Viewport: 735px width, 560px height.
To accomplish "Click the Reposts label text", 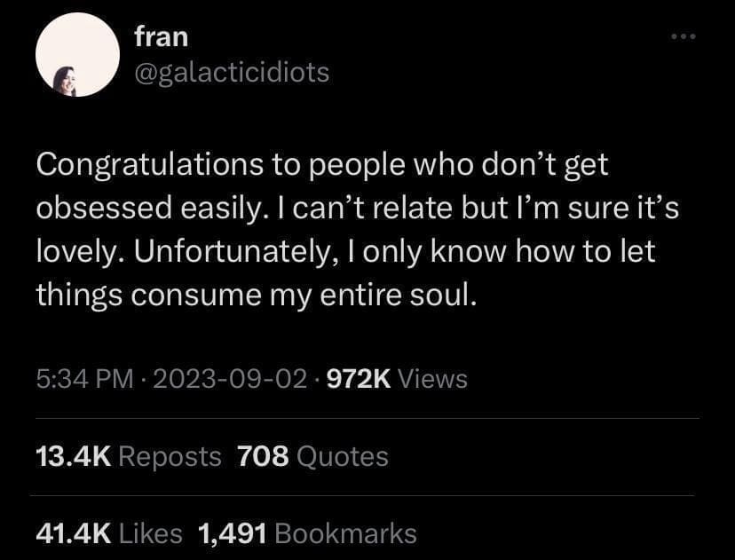I will pos(170,456).
